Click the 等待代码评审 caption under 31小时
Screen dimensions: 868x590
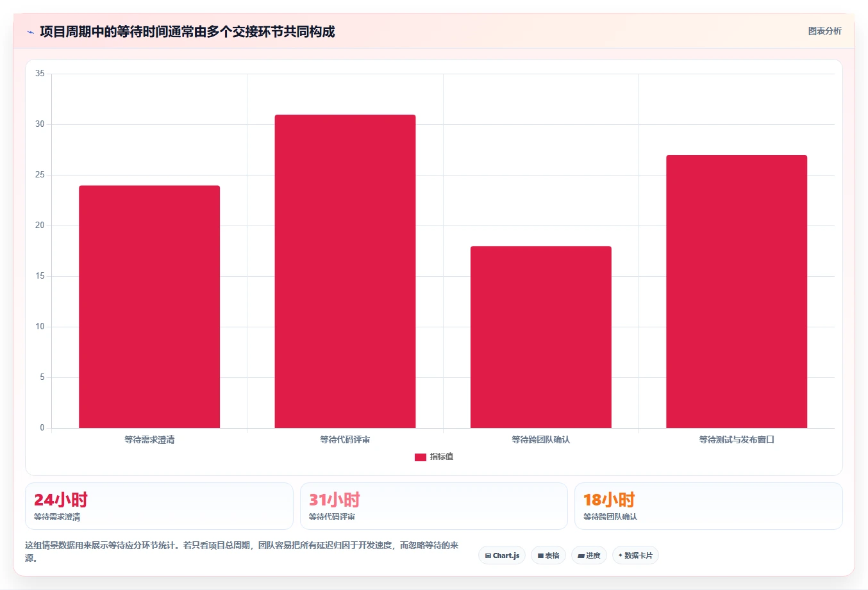coord(332,517)
